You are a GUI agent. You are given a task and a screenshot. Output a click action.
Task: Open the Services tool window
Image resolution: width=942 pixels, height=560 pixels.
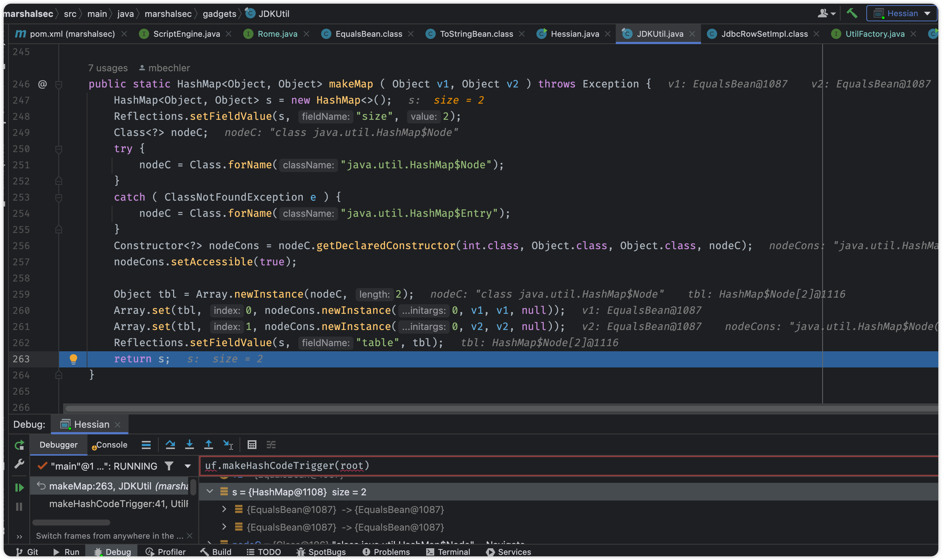click(508, 552)
